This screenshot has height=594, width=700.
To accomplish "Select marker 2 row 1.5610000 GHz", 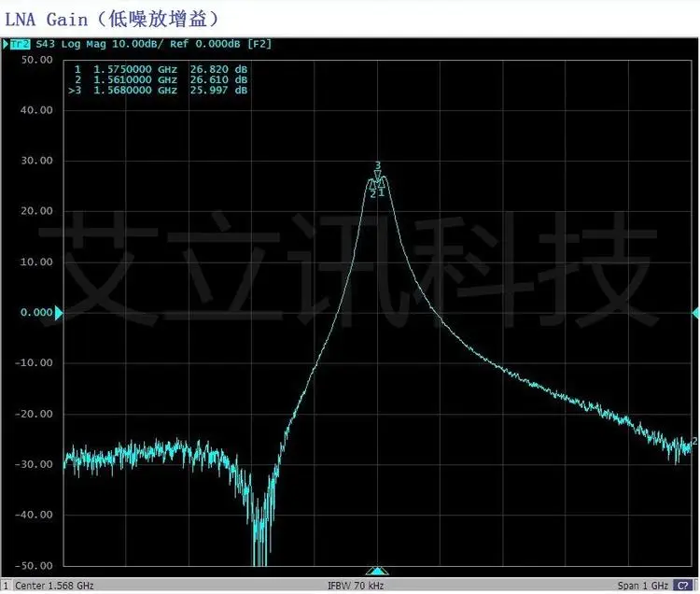I will coord(161,79).
